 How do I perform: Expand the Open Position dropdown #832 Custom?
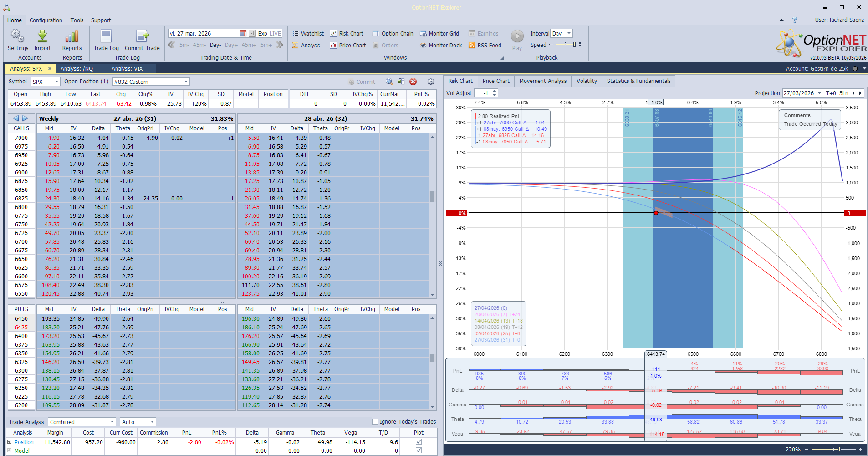click(x=185, y=82)
